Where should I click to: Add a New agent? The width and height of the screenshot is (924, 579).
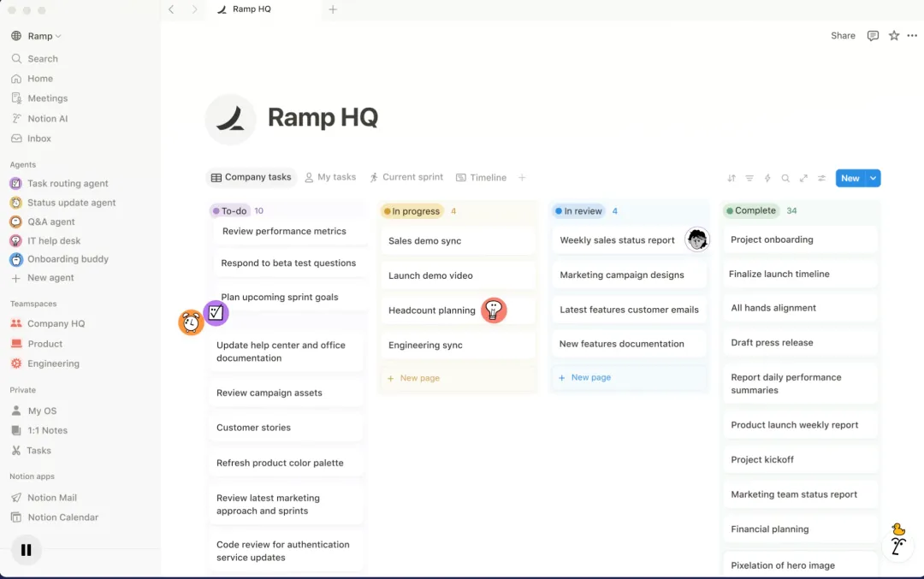coord(43,278)
